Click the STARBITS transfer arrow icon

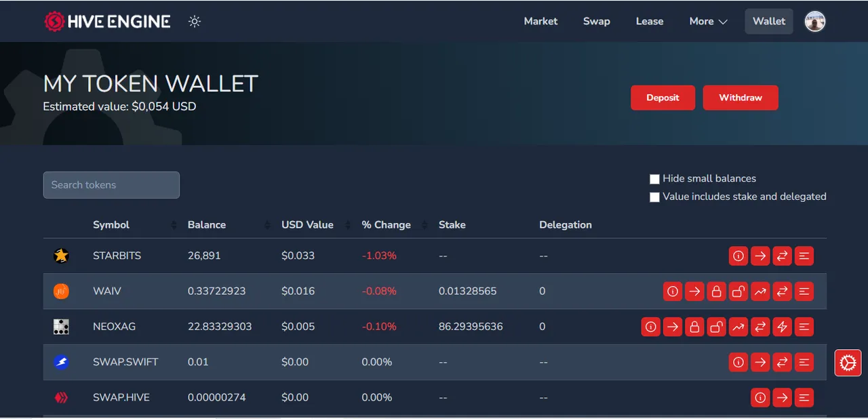pyautogui.click(x=760, y=256)
